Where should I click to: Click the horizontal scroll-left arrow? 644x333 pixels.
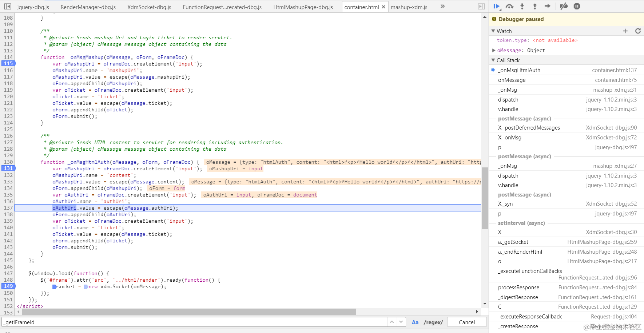tap(19, 312)
